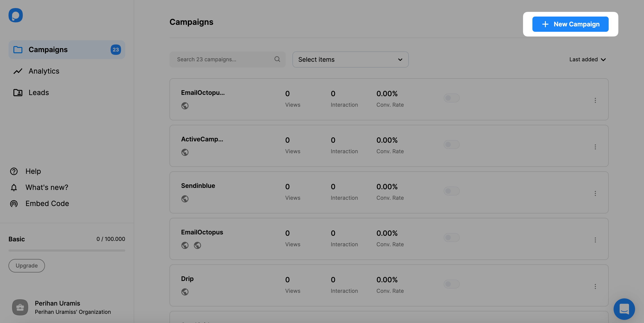Click the briefcase organization avatar icon

[20, 307]
